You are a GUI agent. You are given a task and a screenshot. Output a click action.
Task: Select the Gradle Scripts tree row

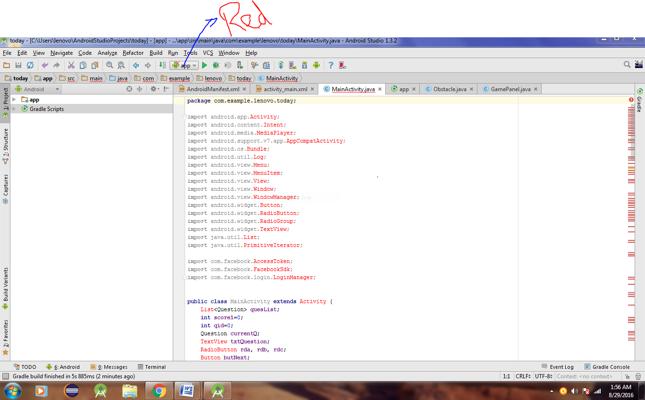pos(91,109)
